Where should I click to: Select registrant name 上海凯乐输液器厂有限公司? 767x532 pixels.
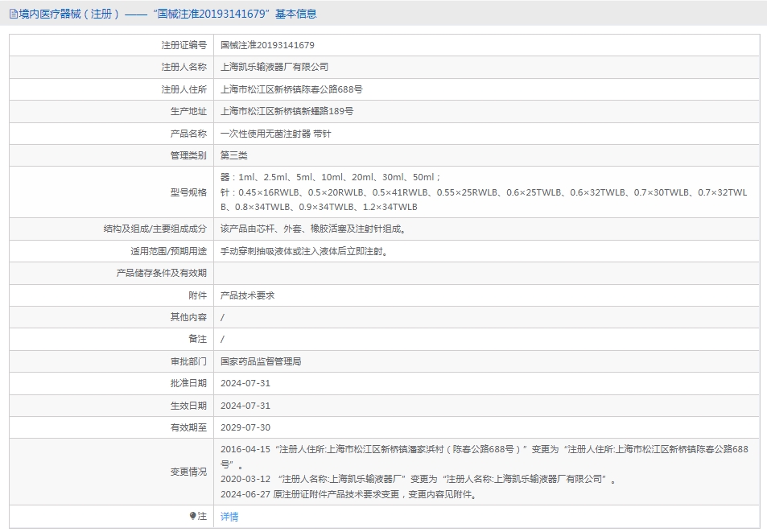[274, 67]
